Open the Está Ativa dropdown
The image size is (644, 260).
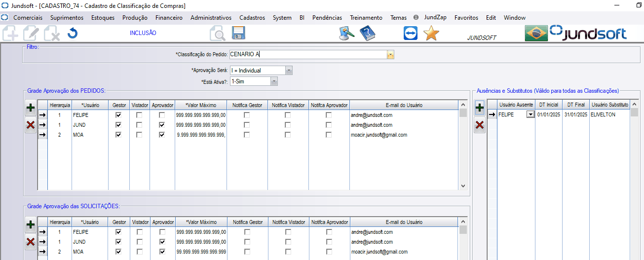point(274,81)
